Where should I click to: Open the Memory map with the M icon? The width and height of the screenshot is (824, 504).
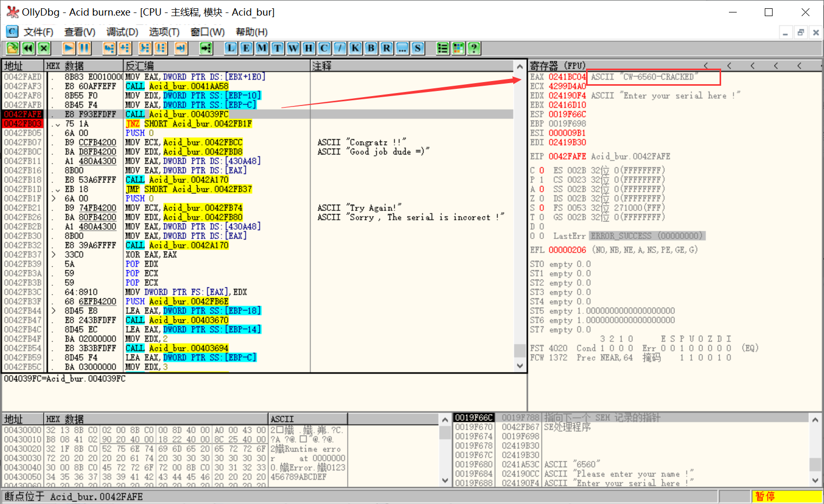(x=262, y=48)
